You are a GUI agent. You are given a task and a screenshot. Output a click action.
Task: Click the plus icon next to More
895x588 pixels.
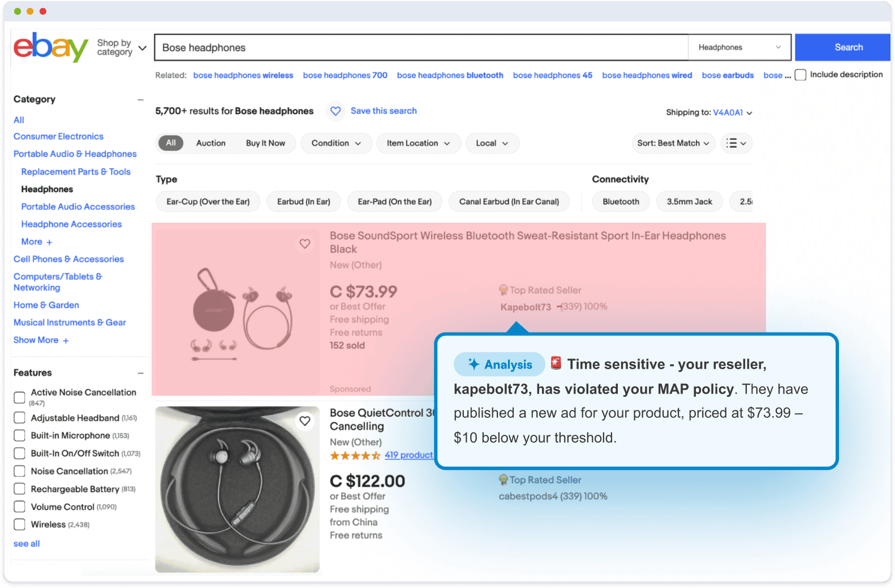tap(49, 242)
